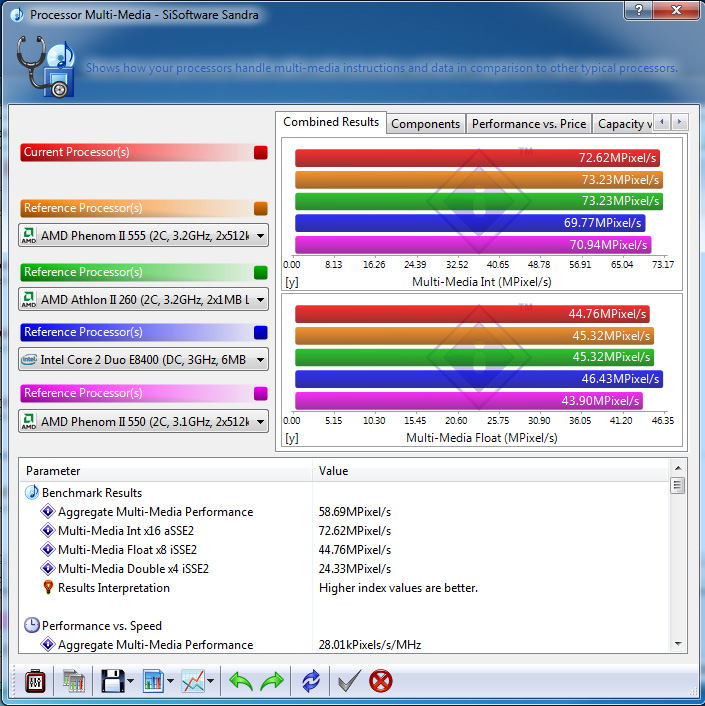Open save icon's dropdown arrow
Screen dimensions: 705x706
(x=131, y=681)
